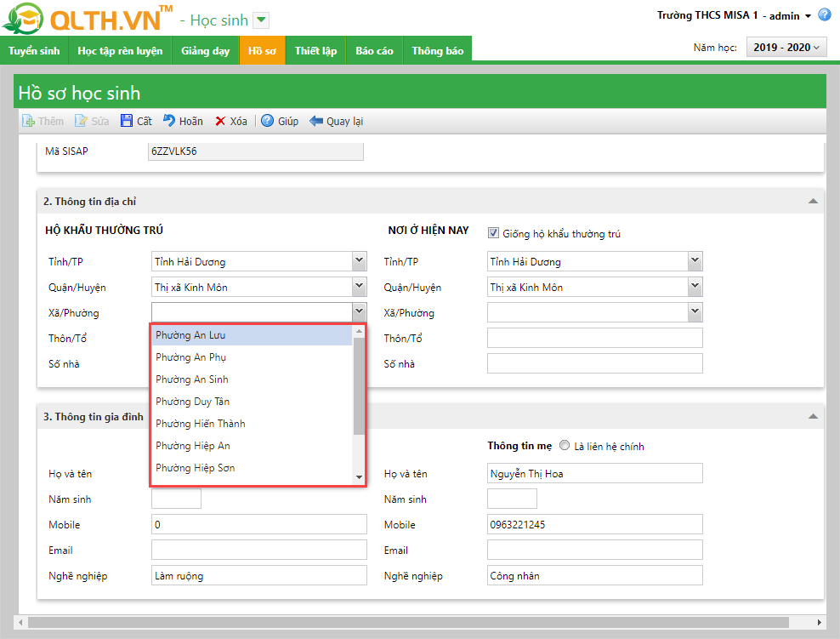
Task: Open Quận/Huyện dropdown under Nơi ở hiện nay
Action: pyautogui.click(x=695, y=287)
